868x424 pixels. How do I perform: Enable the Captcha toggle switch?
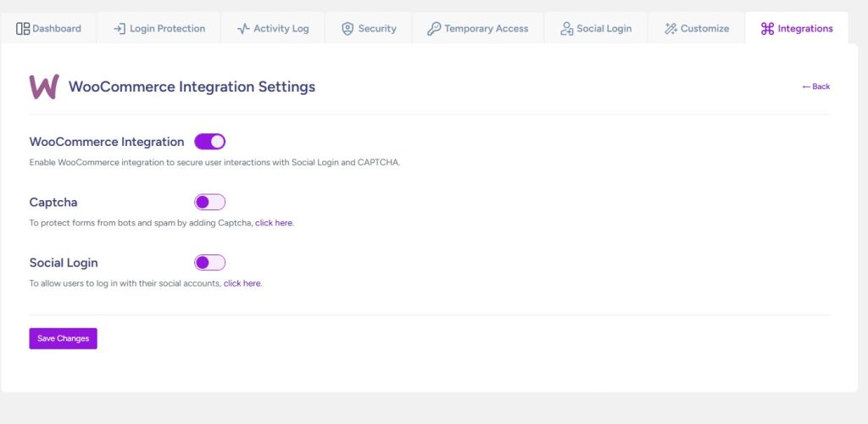click(x=210, y=202)
